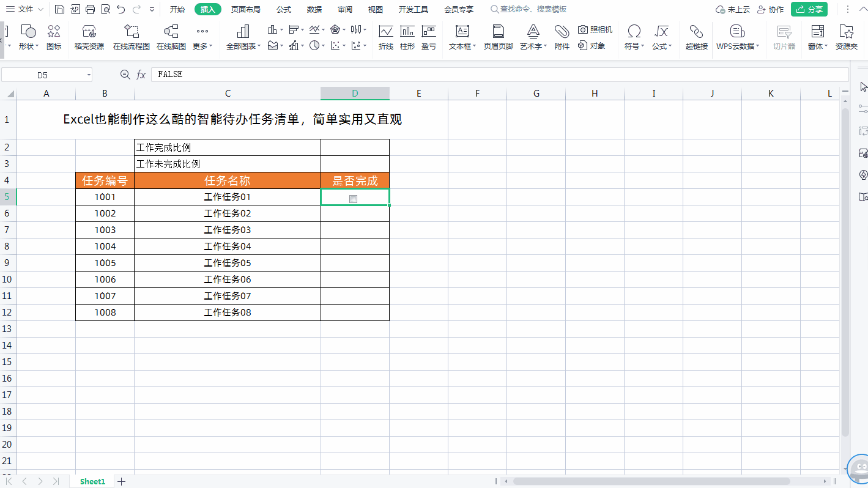
Task: Switch to the 开发工具 tab
Action: click(x=414, y=9)
